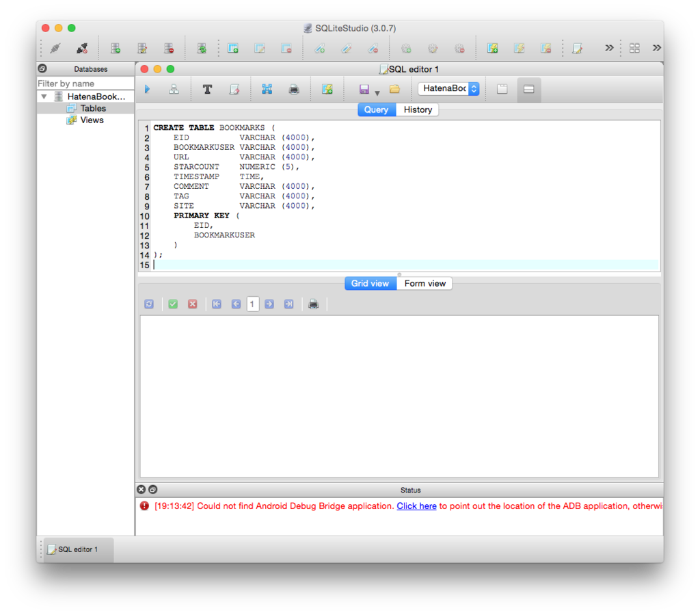Click the clear execution history icon
The width and height of the screenshot is (700, 615).
234,90
